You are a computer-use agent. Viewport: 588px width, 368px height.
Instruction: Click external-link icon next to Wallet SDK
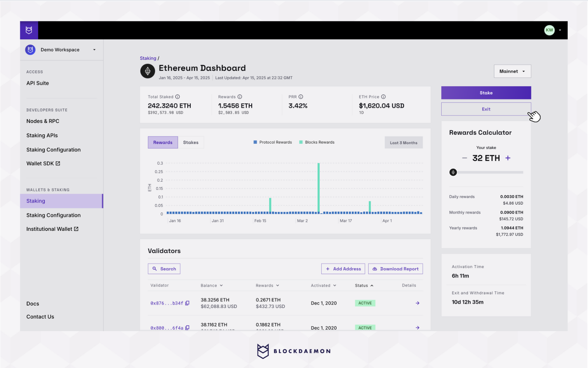tap(58, 163)
